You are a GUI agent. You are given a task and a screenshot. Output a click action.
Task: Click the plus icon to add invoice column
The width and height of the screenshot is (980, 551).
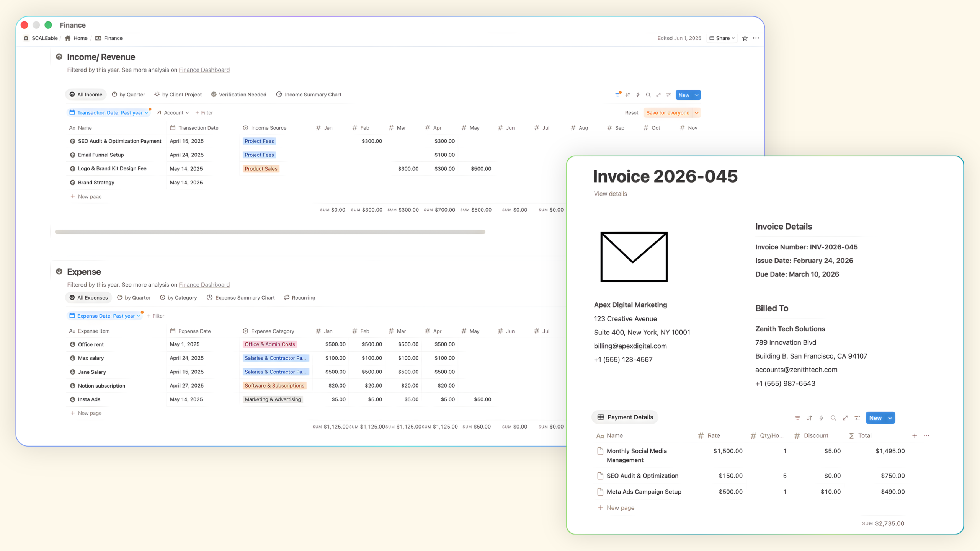pos(915,435)
